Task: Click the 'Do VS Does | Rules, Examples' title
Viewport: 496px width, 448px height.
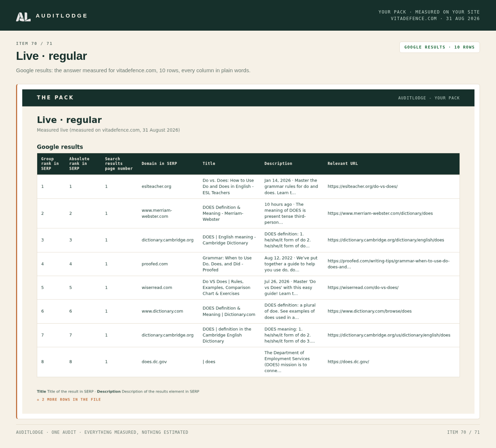Action: tap(226, 287)
